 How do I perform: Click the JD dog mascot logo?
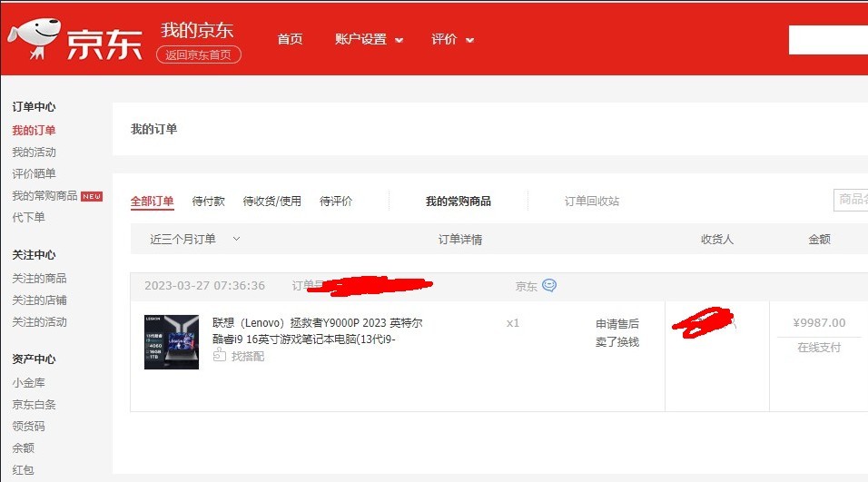[x=34, y=37]
